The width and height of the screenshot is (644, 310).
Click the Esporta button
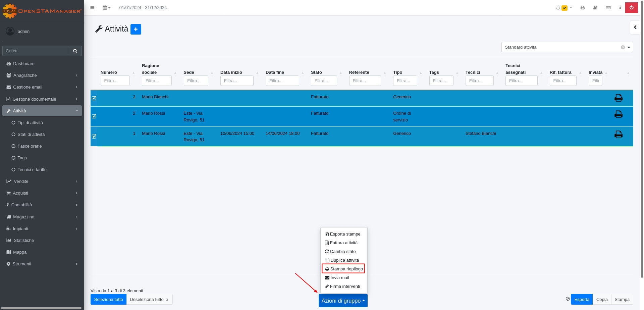(581, 300)
